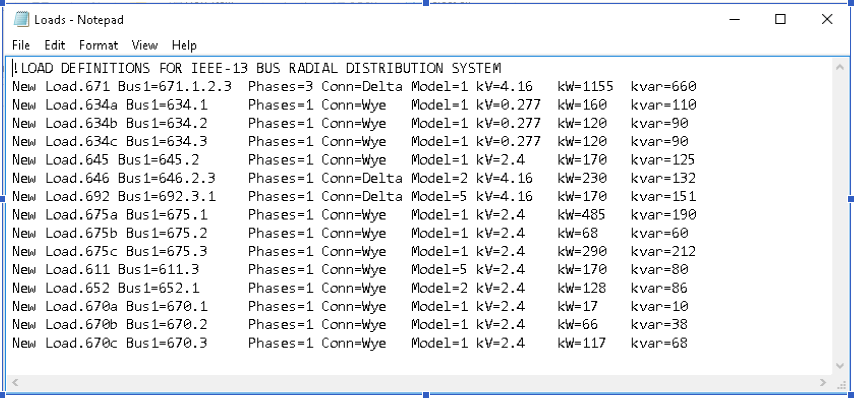Place cursor at kW=1155 value

585,86
